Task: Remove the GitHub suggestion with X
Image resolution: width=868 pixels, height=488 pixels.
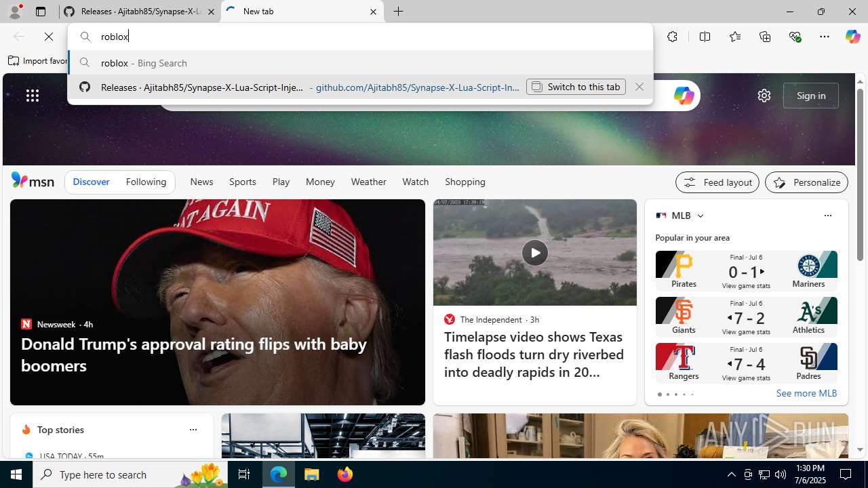Action: (639, 87)
